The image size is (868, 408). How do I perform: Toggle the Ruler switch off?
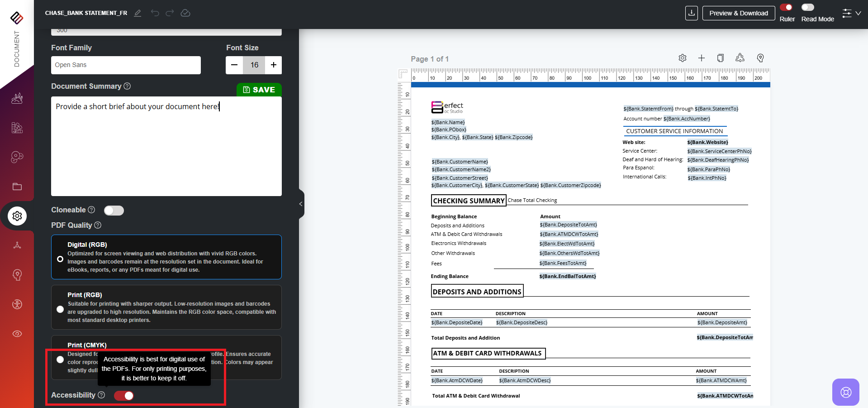pyautogui.click(x=786, y=7)
